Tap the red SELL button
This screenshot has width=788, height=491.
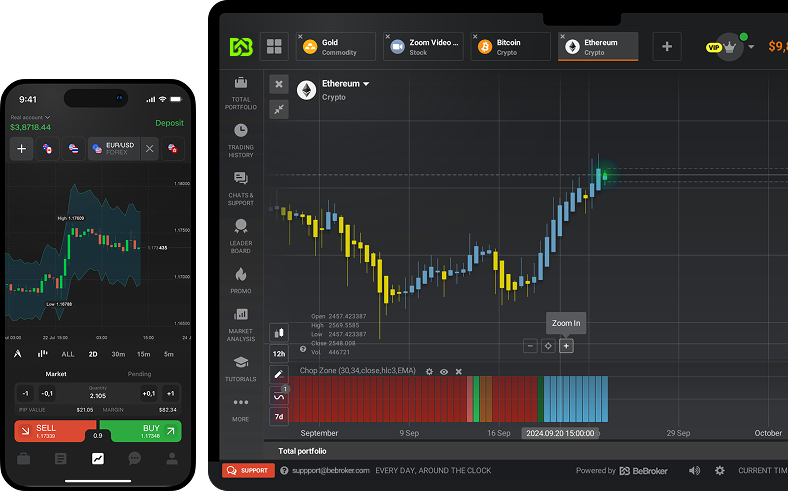coord(55,431)
